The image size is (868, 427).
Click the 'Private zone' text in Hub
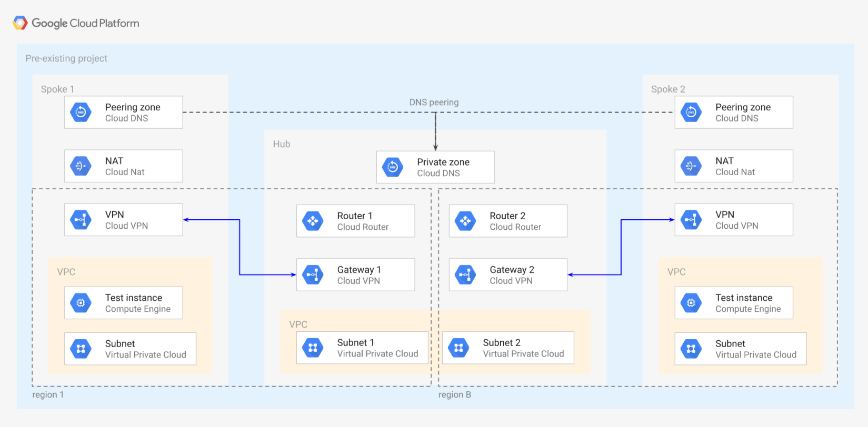[443, 162]
